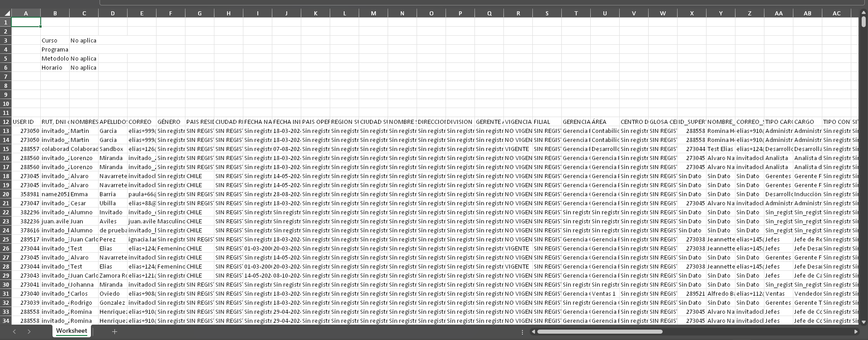The image size is (868, 340).
Task: Go to the previous sheet arrow
Action: click(x=14, y=332)
